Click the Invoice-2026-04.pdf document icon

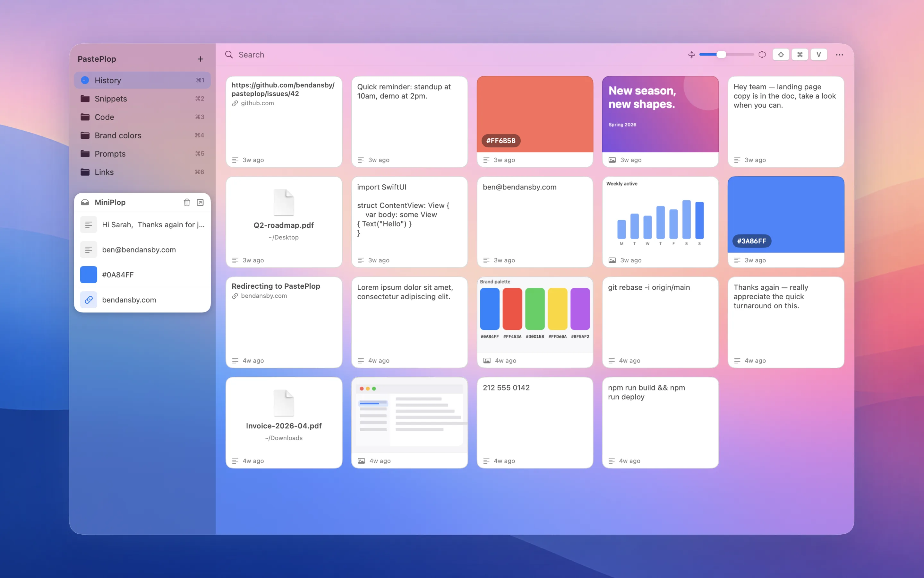coord(284,403)
